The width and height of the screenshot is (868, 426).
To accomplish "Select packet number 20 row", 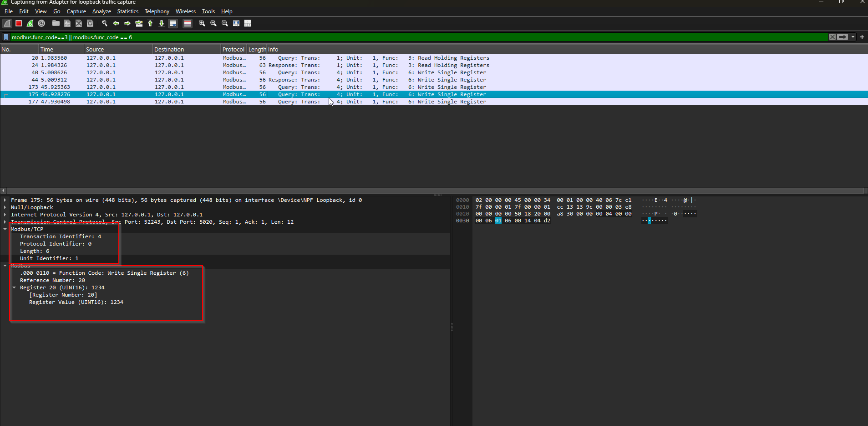I will click(434, 58).
